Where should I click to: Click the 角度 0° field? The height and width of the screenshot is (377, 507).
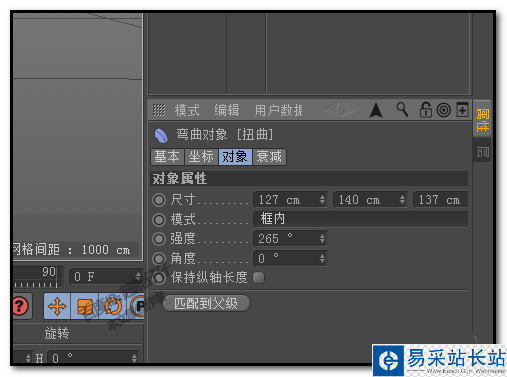point(290,258)
